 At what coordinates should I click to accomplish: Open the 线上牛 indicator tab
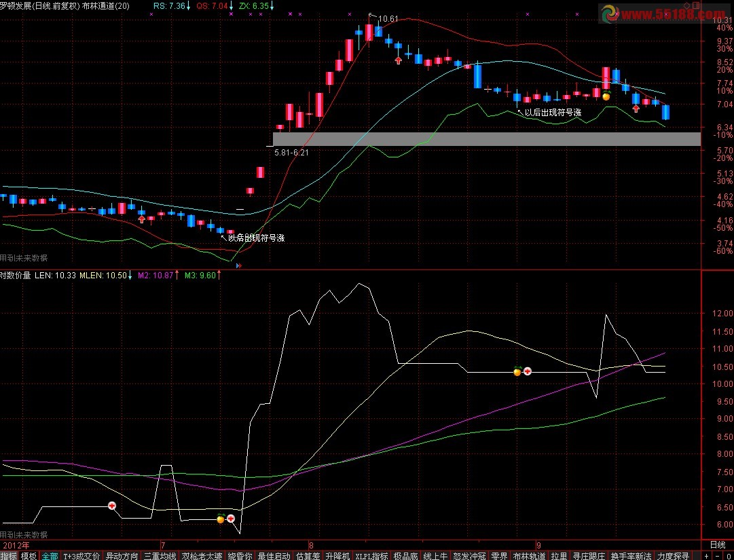pyautogui.click(x=435, y=556)
